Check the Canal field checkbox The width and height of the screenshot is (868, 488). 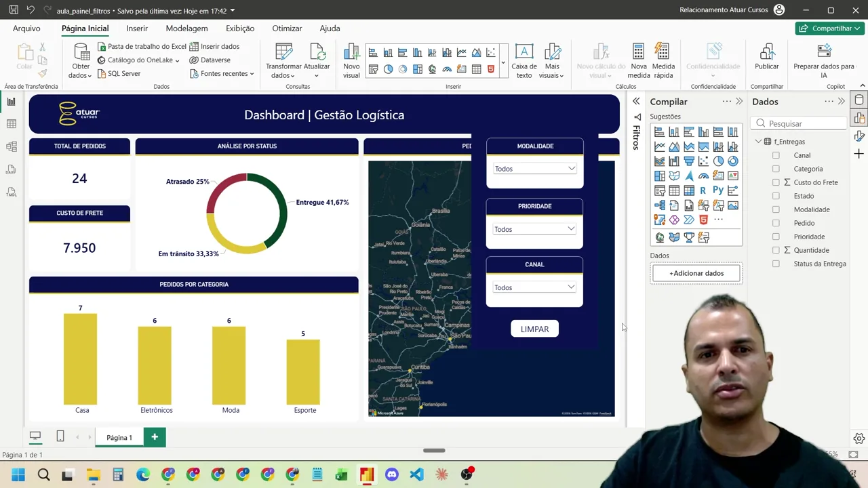point(776,155)
